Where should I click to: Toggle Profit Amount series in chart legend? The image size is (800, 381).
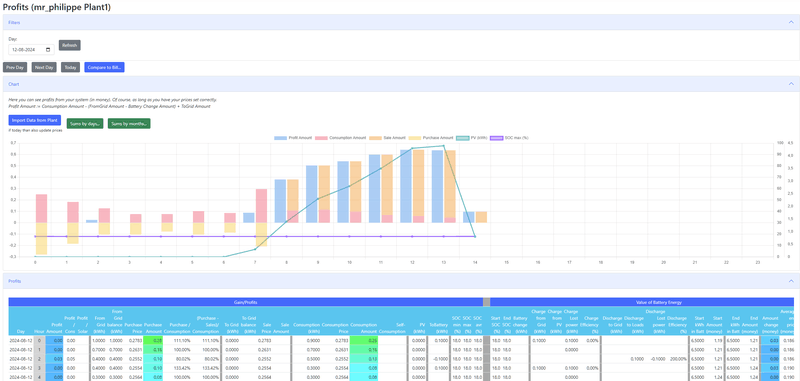(293, 138)
